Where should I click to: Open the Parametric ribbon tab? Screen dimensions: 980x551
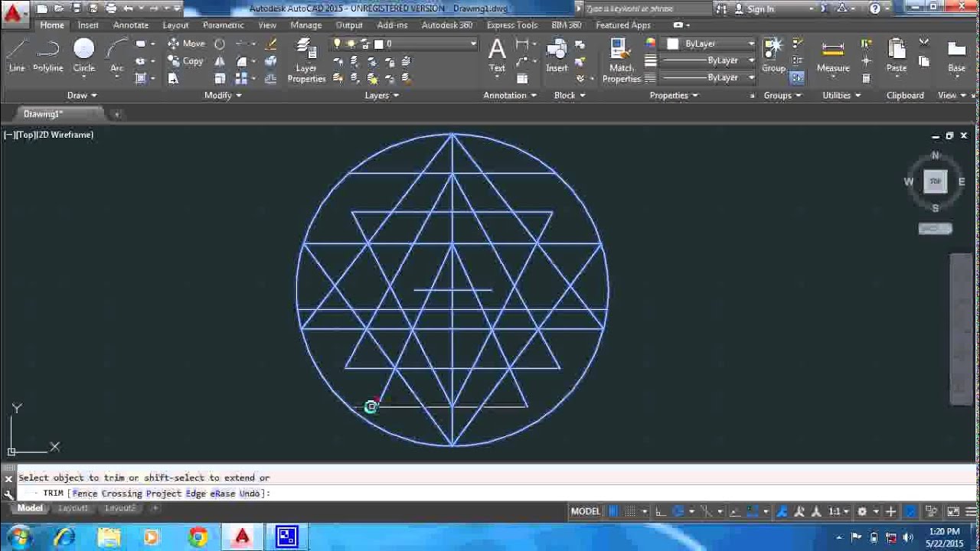coord(223,25)
